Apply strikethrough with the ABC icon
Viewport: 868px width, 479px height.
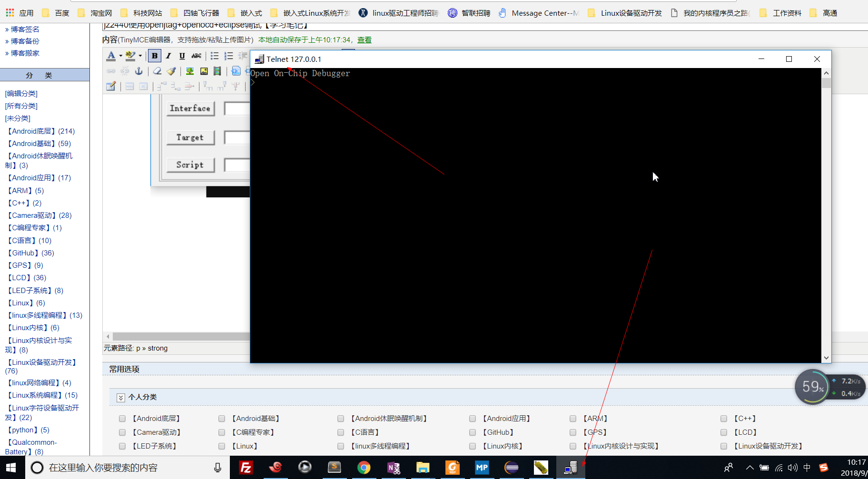pyautogui.click(x=196, y=56)
